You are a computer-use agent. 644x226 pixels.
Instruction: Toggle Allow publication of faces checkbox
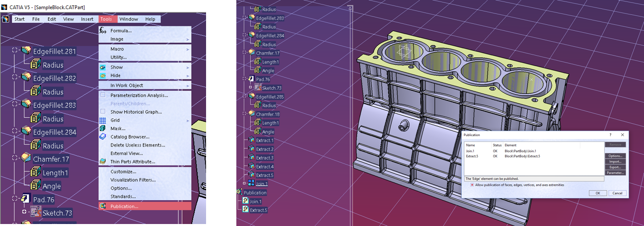(472, 185)
